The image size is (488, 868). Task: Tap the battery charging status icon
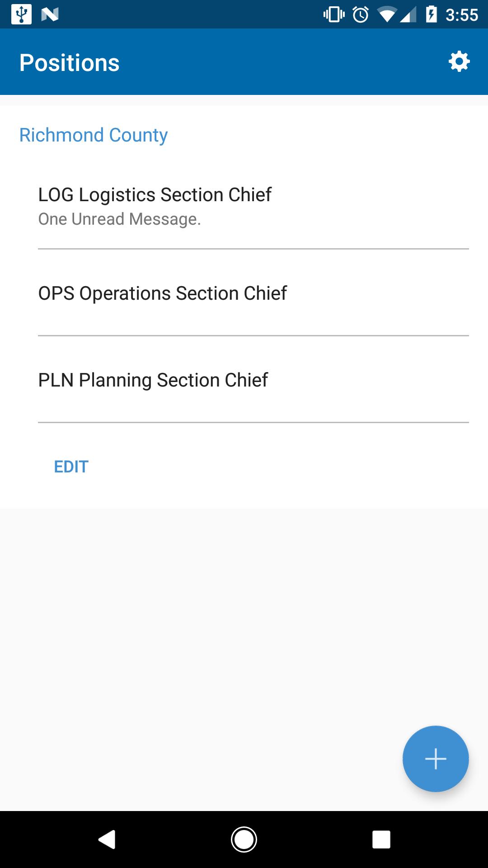tap(431, 15)
